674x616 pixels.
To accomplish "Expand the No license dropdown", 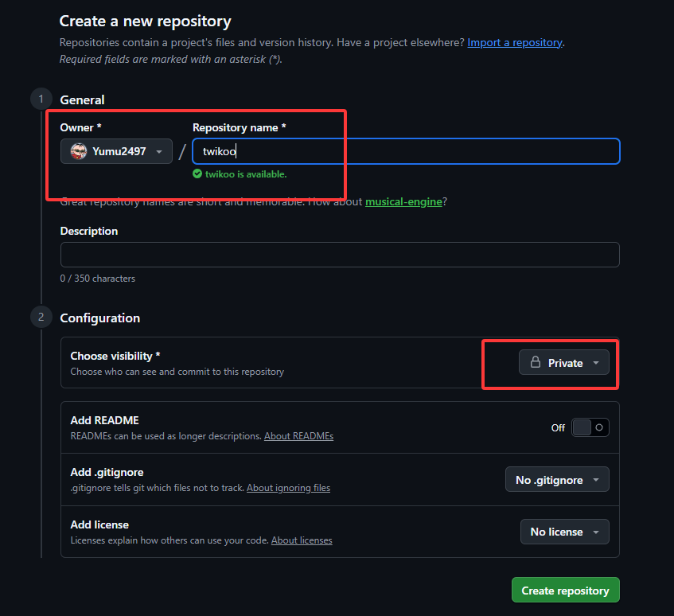I will click(x=564, y=532).
